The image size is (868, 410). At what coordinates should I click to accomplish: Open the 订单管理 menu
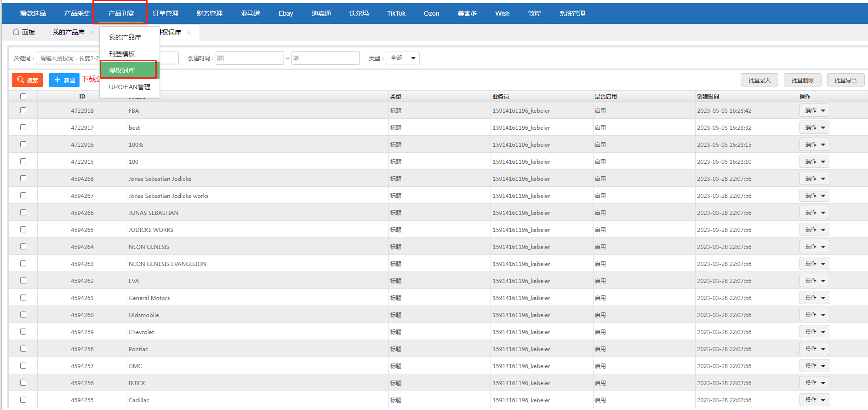click(x=166, y=13)
